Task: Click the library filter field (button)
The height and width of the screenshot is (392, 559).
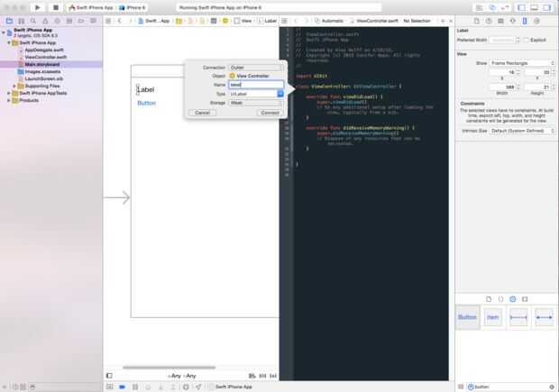Action: (x=510, y=387)
